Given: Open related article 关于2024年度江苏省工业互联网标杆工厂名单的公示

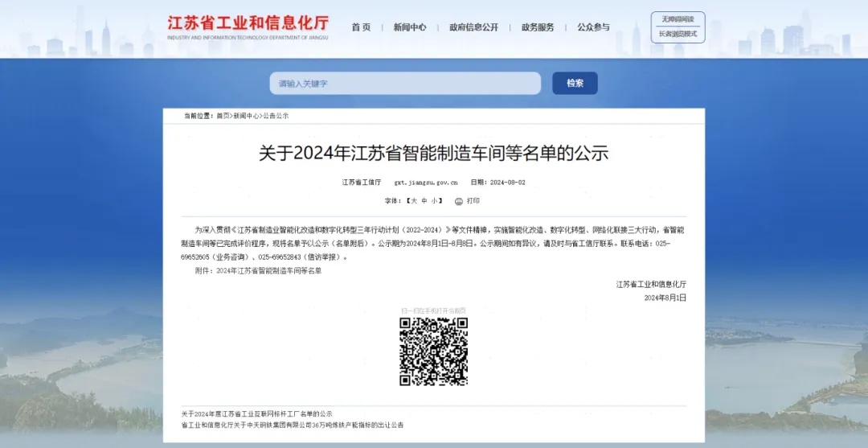Looking at the screenshot, I should coord(256,413).
